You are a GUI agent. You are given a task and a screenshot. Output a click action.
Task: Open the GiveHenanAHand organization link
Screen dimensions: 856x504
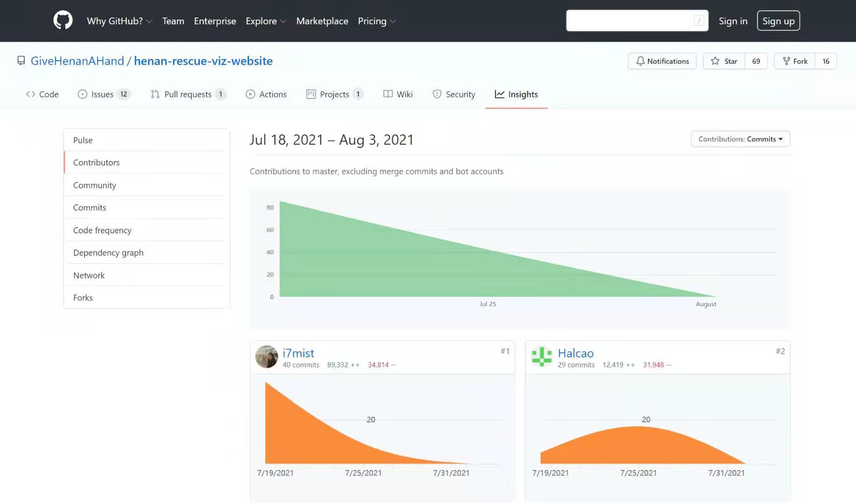78,61
